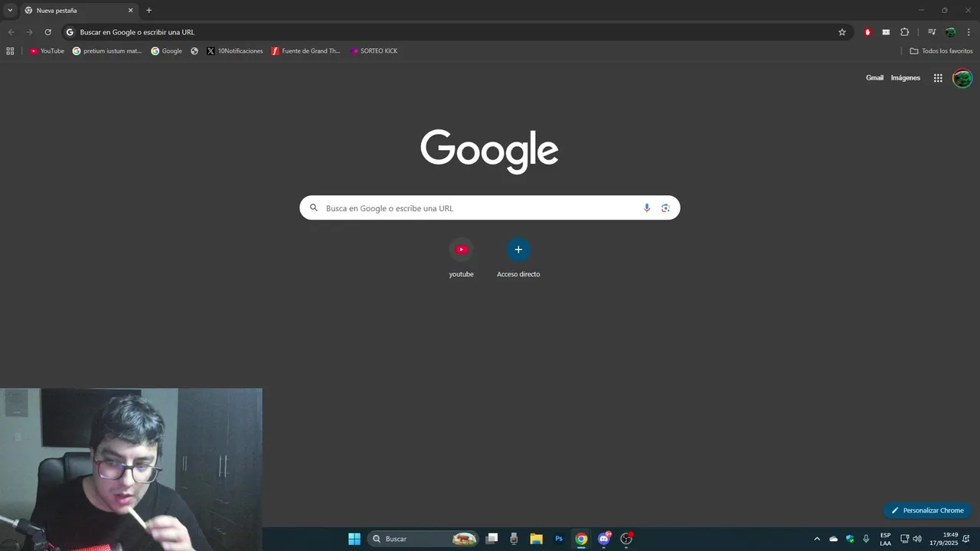The width and height of the screenshot is (980, 551).
Task: Open Google apps grid launcher
Action: tap(938, 78)
